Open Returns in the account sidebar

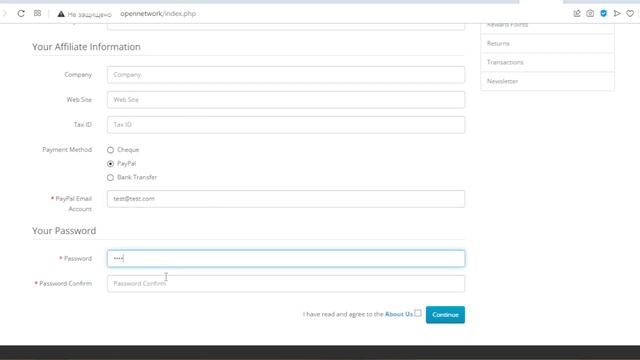547,43
